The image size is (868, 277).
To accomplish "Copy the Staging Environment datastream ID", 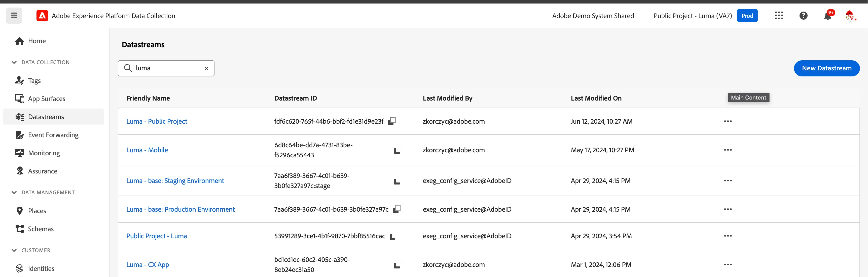I will tap(398, 180).
